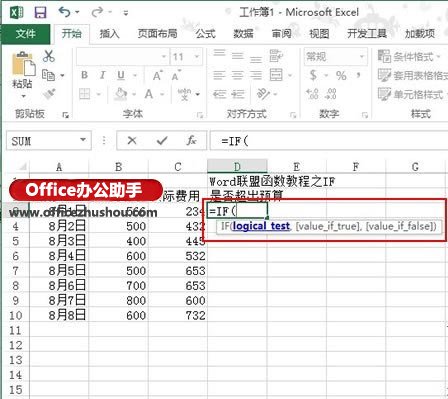Screen dimensions: 448x399
Task: Click the Font Color A button
Action: point(149,94)
